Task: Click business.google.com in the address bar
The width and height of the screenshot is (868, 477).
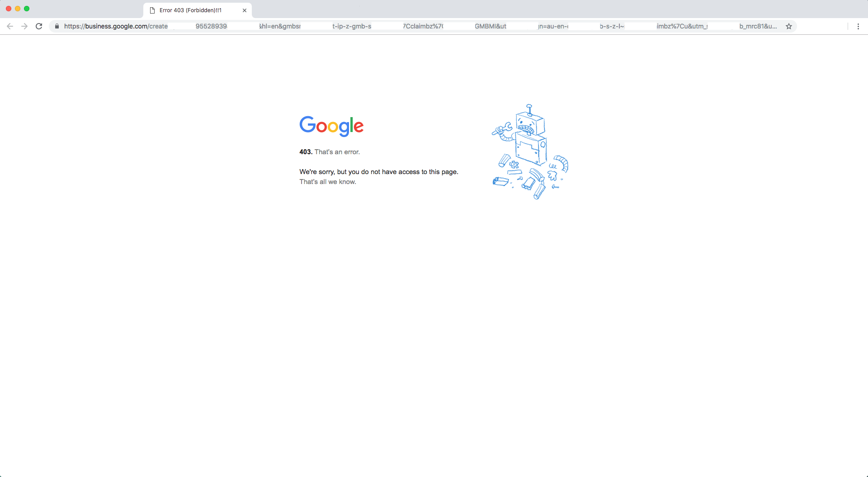Action: (116, 26)
